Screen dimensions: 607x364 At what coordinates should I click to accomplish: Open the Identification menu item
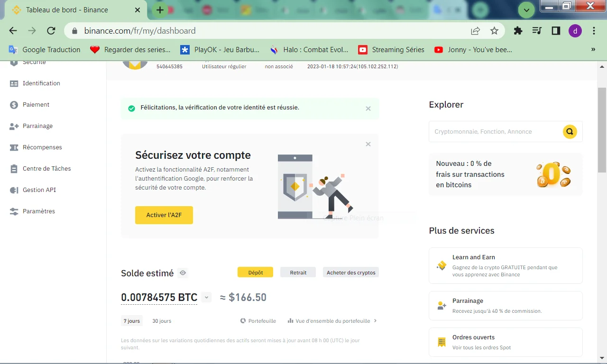tap(41, 83)
